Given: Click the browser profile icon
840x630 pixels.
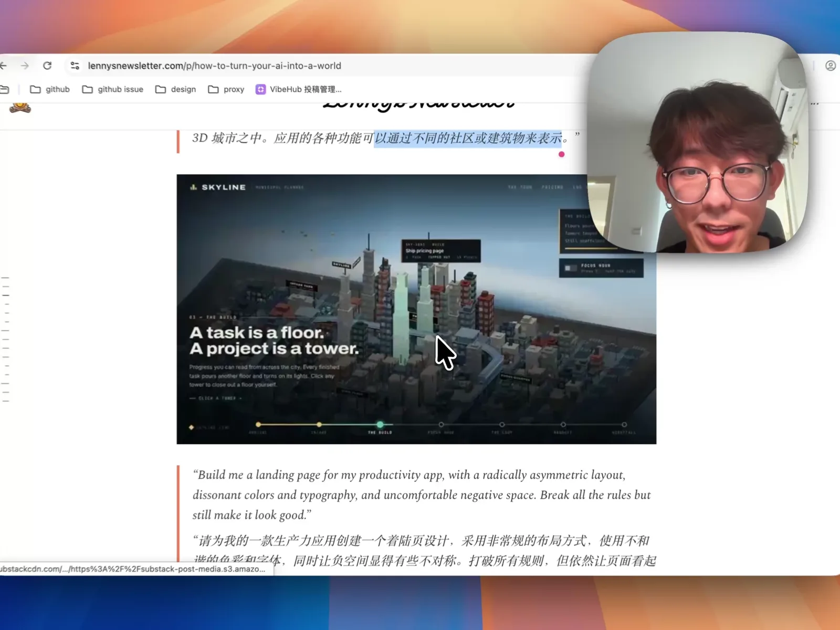Looking at the screenshot, I should coord(831,66).
